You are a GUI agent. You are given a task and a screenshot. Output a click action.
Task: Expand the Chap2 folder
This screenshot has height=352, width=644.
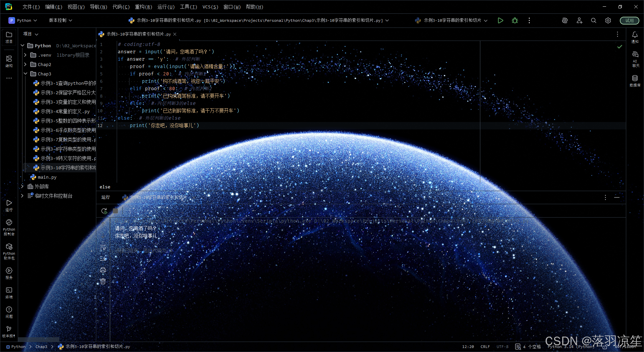[25, 64]
